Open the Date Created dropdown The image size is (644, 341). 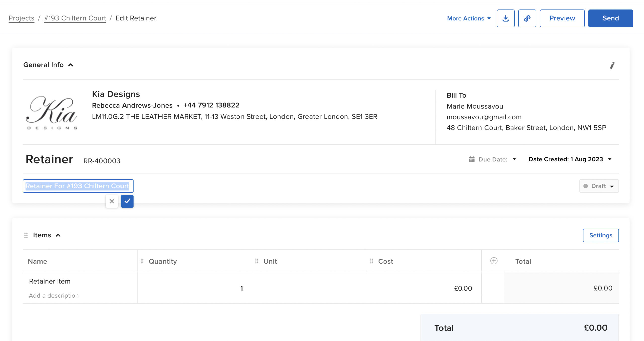pos(570,159)
